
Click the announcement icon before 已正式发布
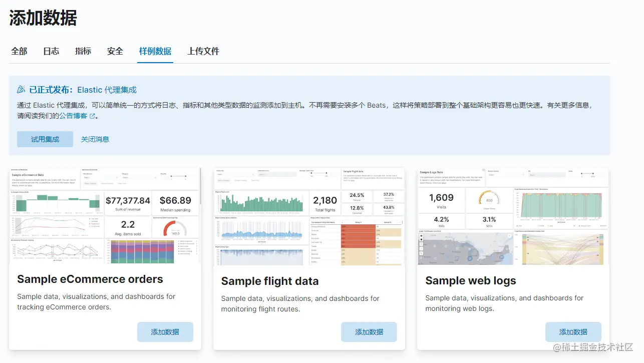point(21,90)
